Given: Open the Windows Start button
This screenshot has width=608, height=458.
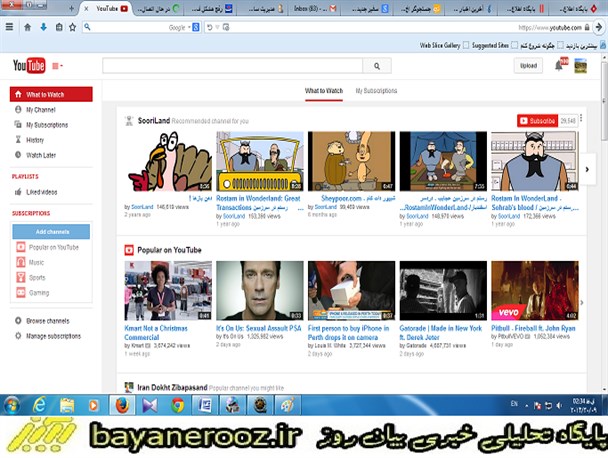Looking at the screenshot, I should coord(11,406).
